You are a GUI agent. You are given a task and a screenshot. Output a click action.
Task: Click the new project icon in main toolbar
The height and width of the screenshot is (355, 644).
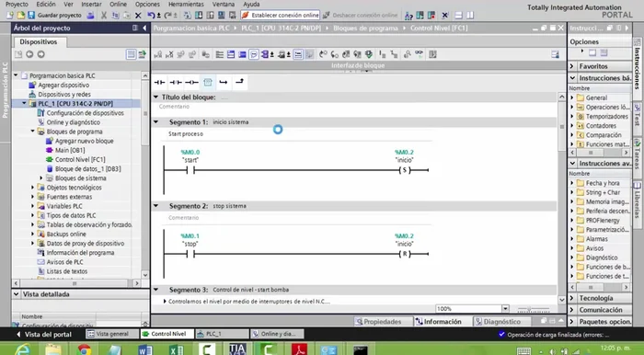(10, 16)
